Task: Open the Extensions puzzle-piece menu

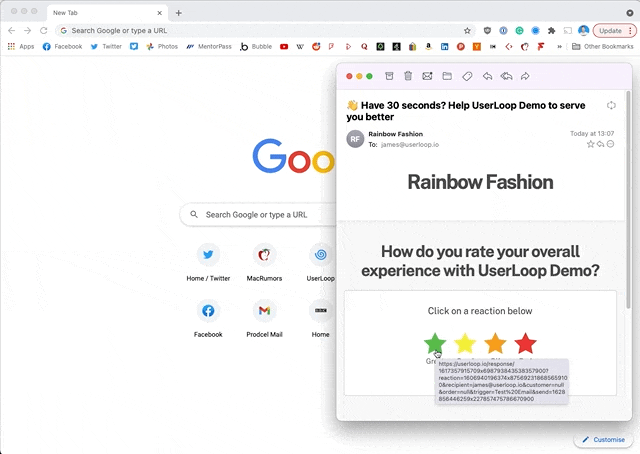Action: click(551, 31)
